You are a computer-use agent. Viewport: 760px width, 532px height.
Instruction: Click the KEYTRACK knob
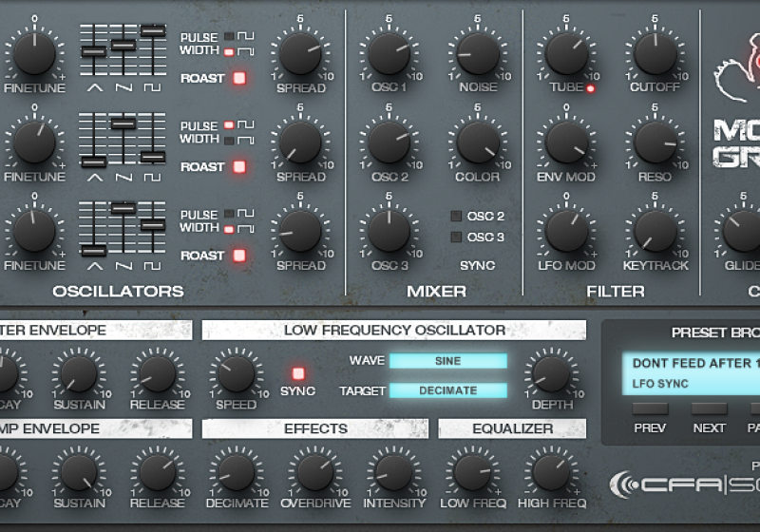click(655, 231)
